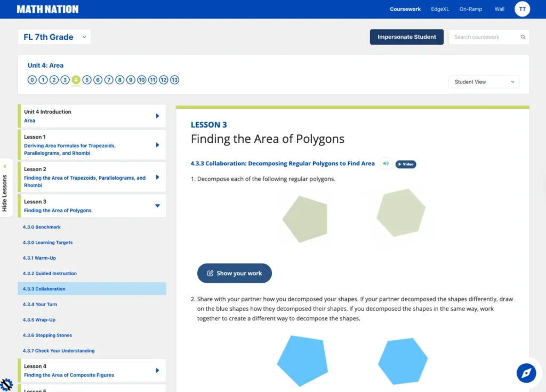Click the Math Nation logo
Image resolution: width=546 pixels, height=392 pixels.
coord(47,9)
